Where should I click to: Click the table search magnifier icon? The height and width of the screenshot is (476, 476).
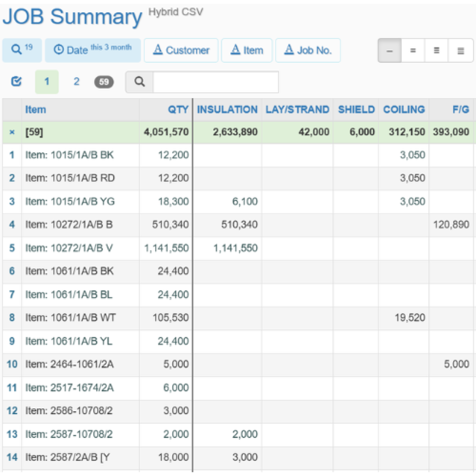click(139, 82)
